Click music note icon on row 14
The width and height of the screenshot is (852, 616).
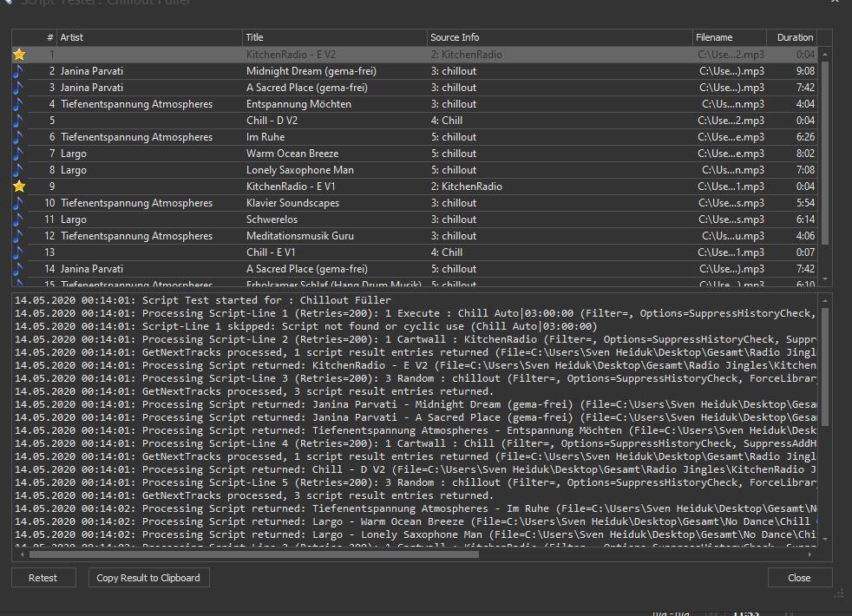(x=18, y=269)
